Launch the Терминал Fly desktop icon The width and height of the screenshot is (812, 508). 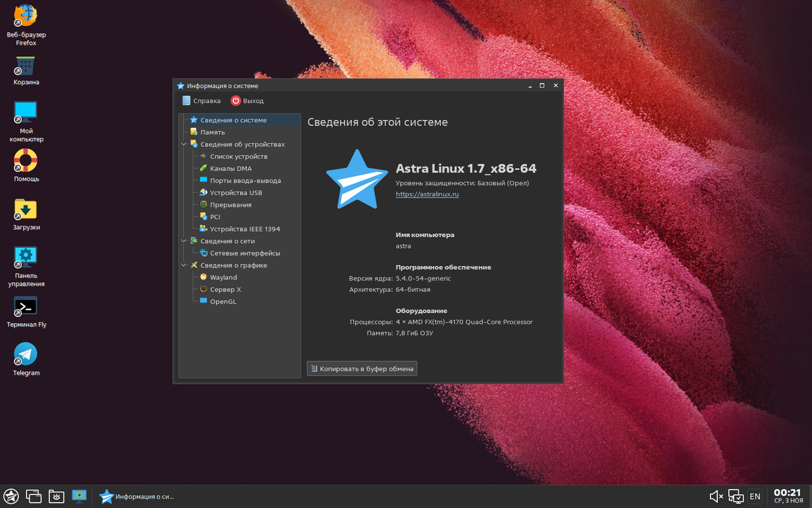click(x=26, y=306)
